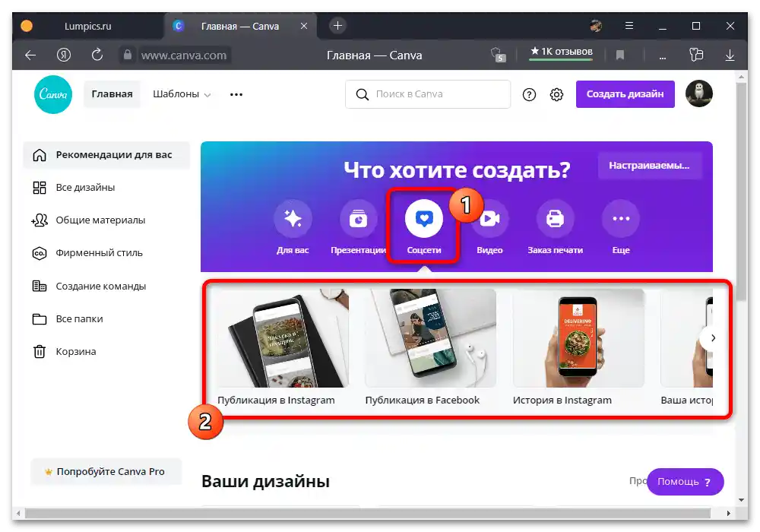760x532 pixels.
Task: Focus the Поиск в Canva search field
Action: [427, 94]
